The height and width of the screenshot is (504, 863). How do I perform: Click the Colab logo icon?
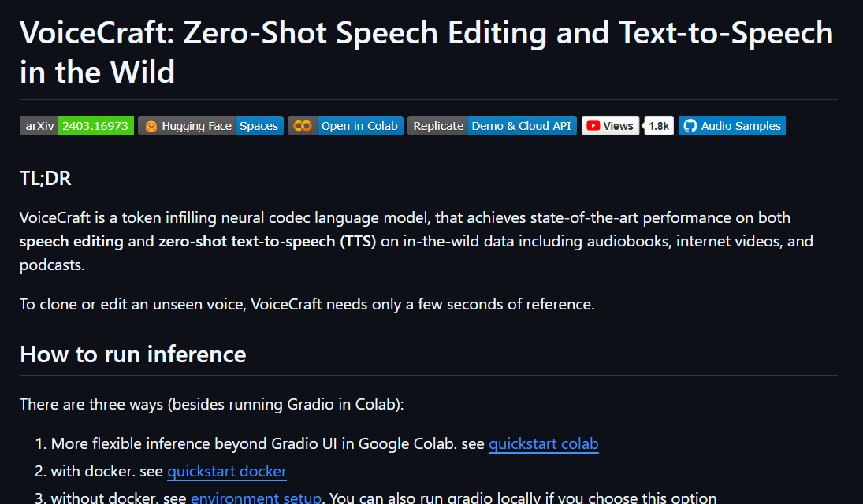point(302,126)
